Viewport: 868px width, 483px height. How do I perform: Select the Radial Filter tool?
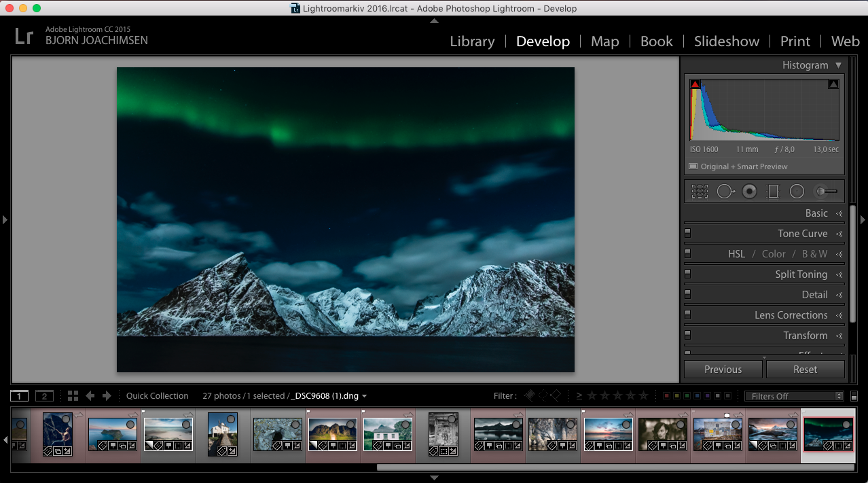coord(797,192)
